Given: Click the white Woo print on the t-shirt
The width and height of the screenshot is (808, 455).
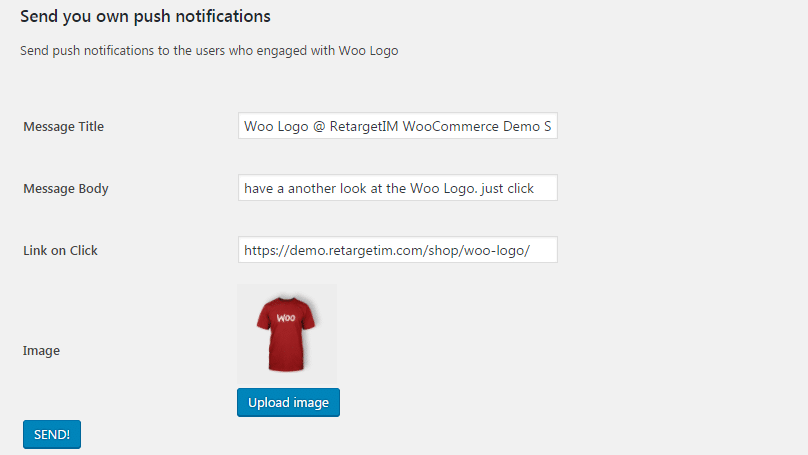Looking at the screenshot, I should pyautogui.click(x=286, y=318).
